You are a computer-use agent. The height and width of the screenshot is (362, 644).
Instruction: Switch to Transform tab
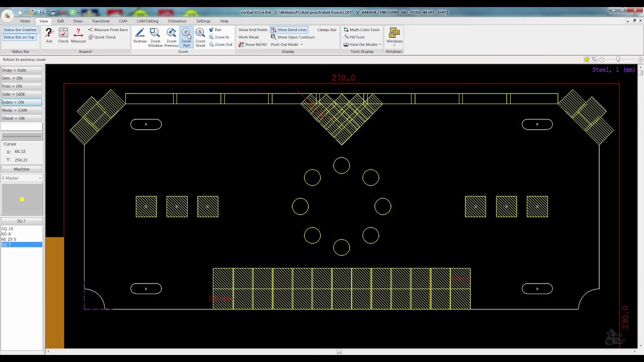(x=101, y=21)
